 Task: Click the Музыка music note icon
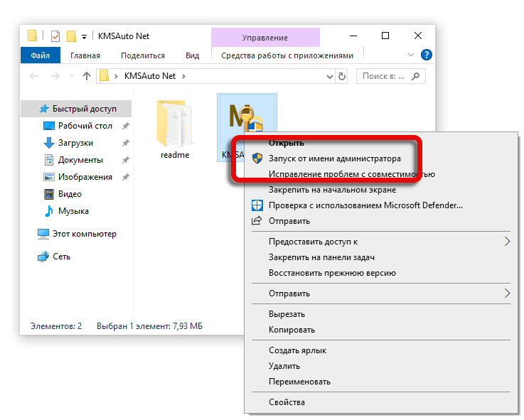49,211
